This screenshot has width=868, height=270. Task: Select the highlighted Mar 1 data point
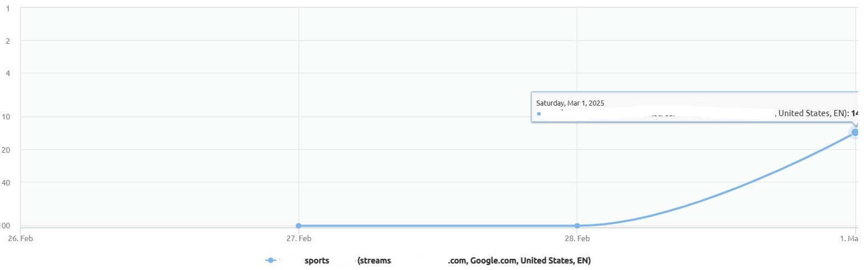pos(855,132)
